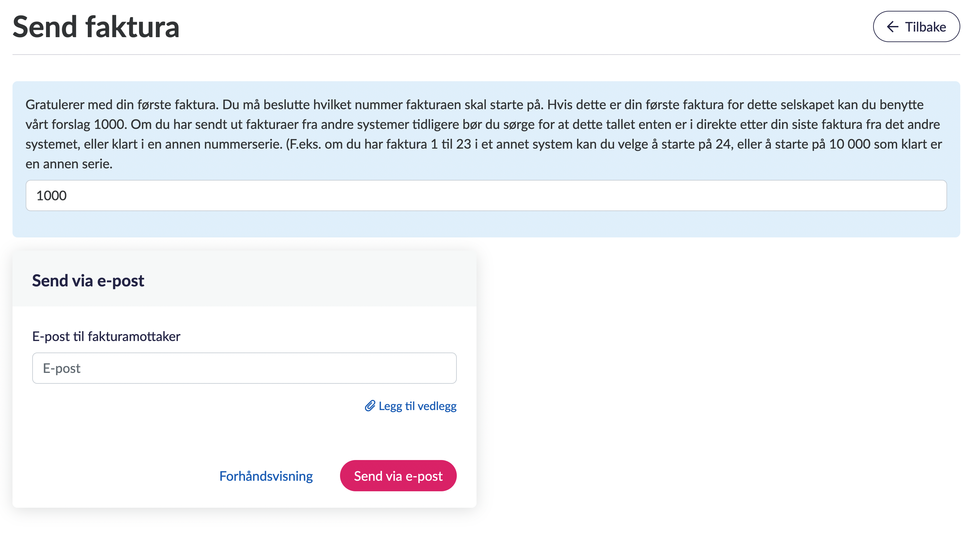Click the paperclip attachment icon
The height and width of the screenshot is (536, 980).
370,406
